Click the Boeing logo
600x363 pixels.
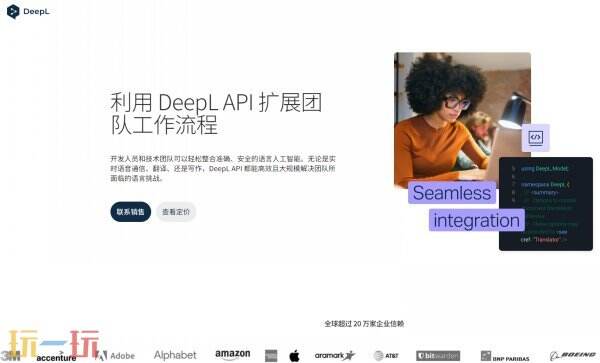click(573, 355)
